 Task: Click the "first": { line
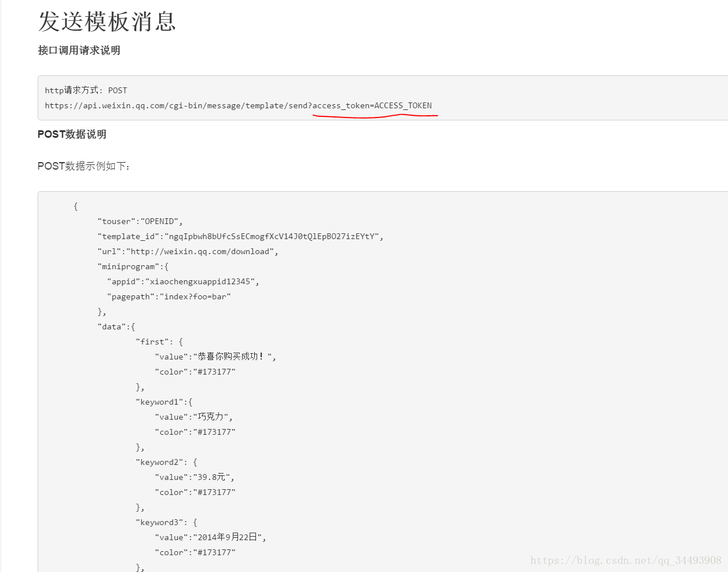point(159,342)
